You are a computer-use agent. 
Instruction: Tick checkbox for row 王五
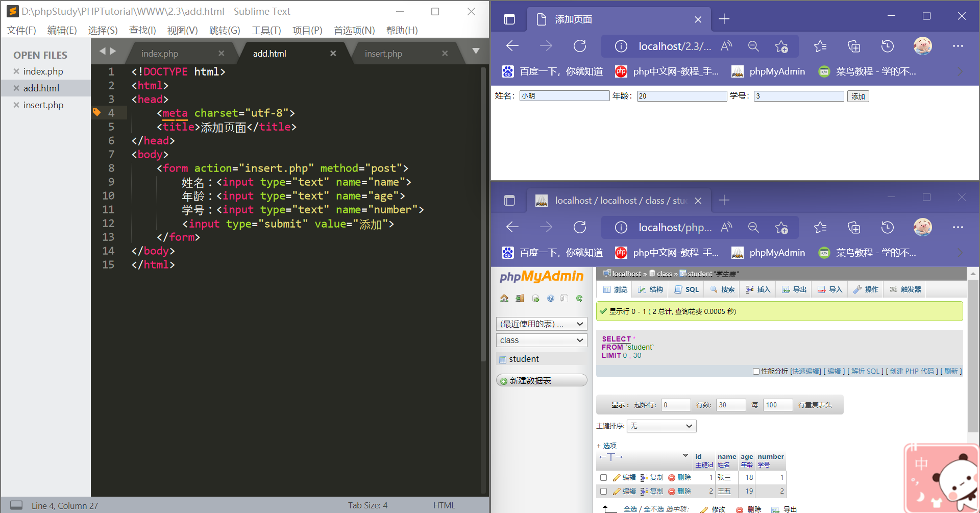pyautogui.click(x=603, y=492)
